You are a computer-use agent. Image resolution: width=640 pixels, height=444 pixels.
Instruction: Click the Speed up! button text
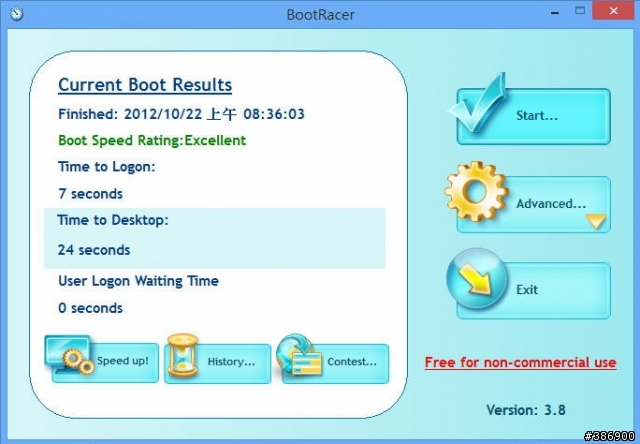(x=122, y=361)
